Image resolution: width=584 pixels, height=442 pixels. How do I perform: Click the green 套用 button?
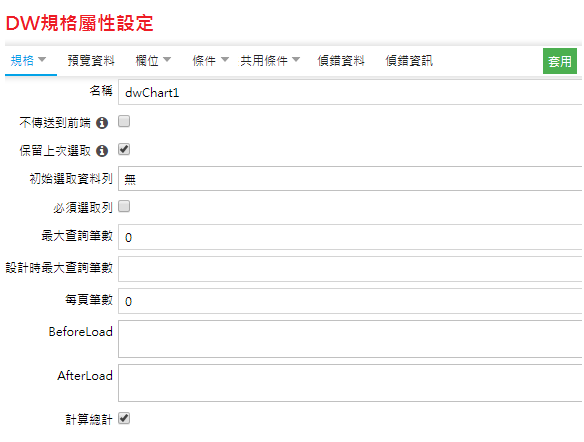(560, 61)
